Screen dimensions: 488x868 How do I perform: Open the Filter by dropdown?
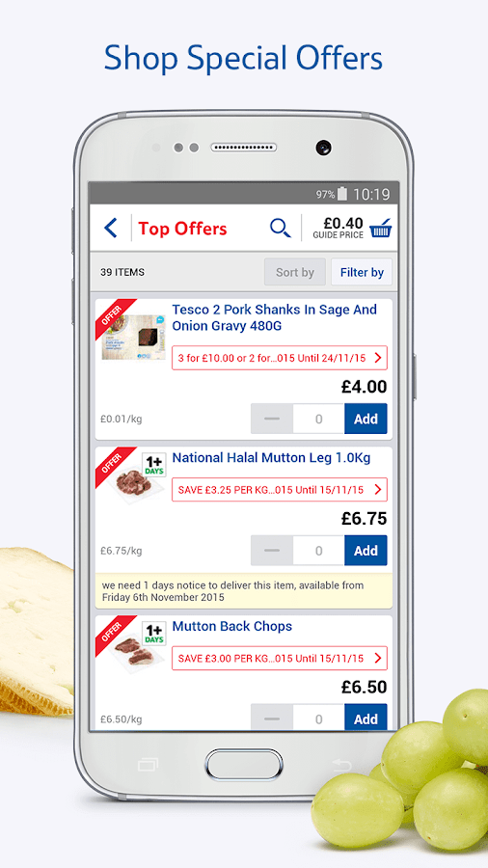point(362,272)
